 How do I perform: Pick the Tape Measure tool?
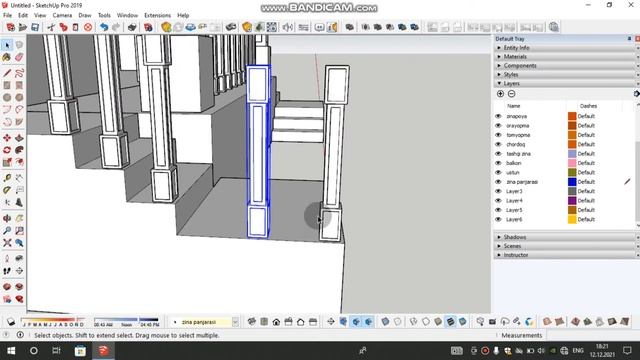7,178
